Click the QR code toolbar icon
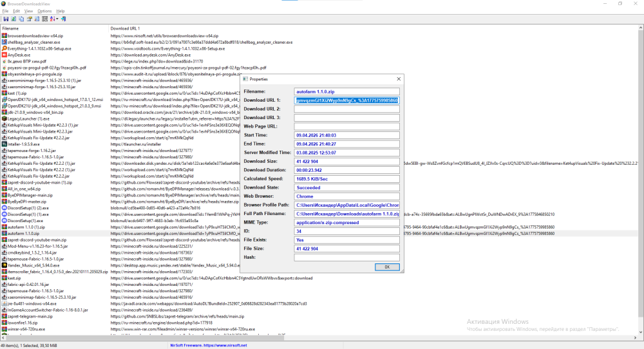This screenshot has height=349, width=644. (45, 19)
